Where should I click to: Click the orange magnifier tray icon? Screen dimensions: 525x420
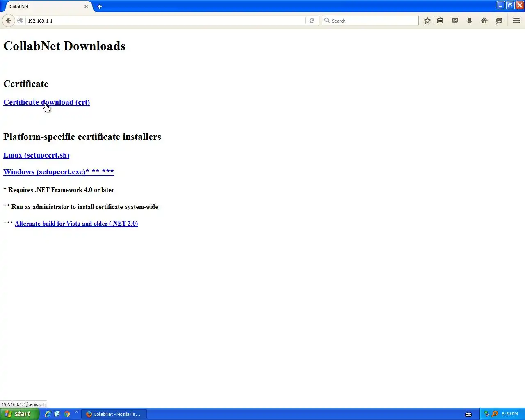pyautogui.click(x=495, y=414)
